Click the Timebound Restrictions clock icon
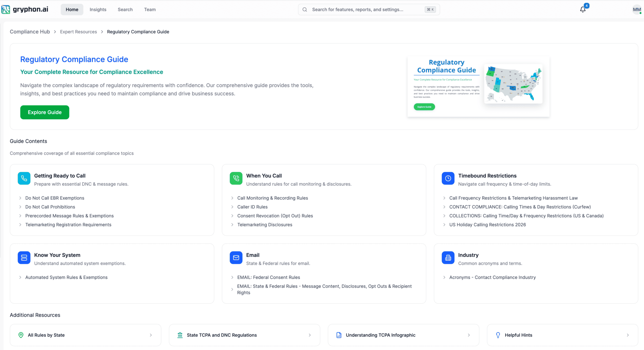 (448, 178)
